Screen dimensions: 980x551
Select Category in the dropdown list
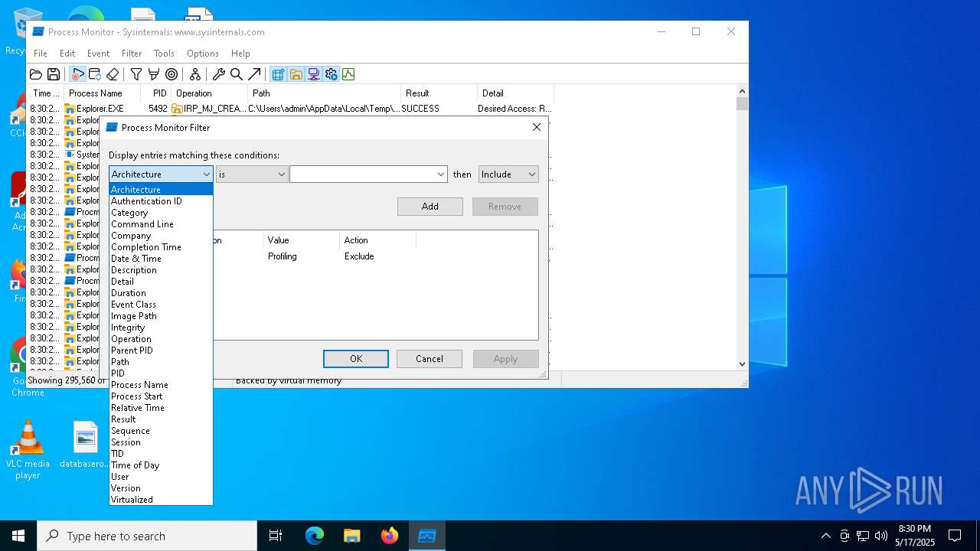coord(161,213)
